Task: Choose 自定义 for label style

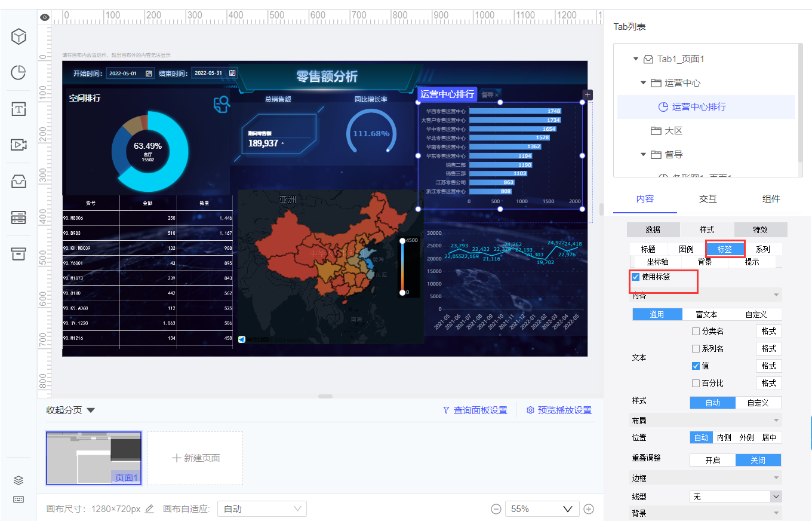Action: (758, 403)
